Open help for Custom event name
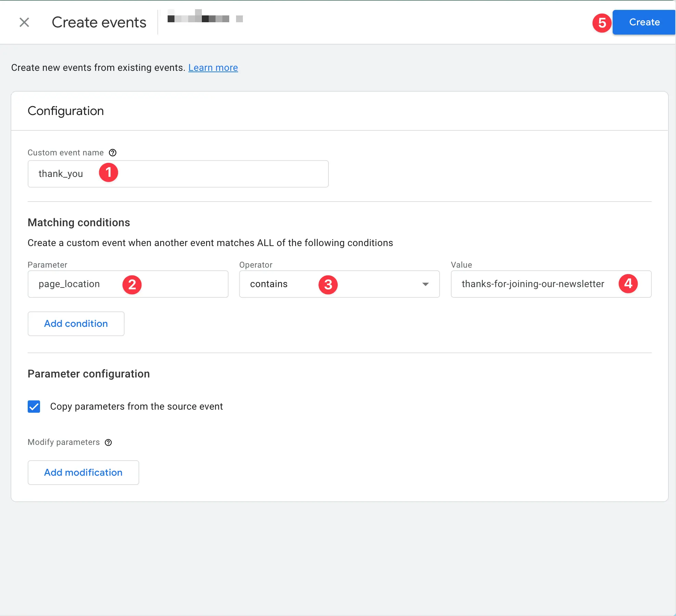Viewport: 676px width, 616px height. [x=113, y=153]
